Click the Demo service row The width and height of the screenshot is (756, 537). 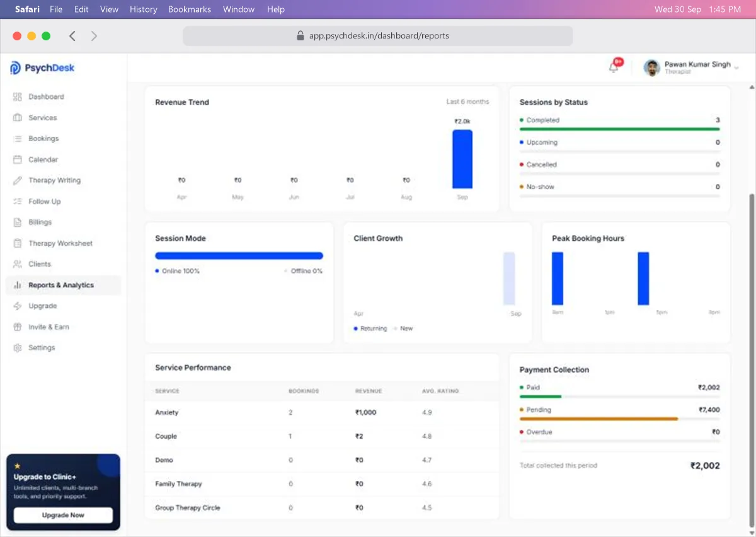point(322,460)
